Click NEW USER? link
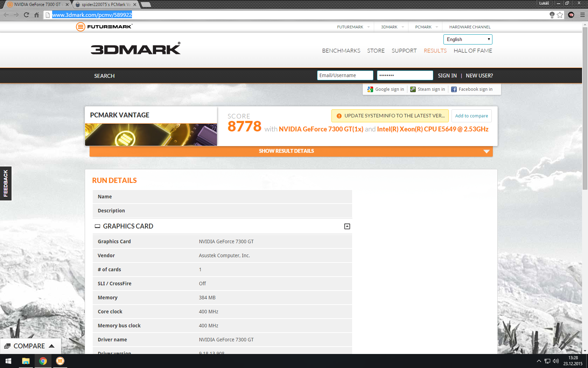 click(479, 76)
